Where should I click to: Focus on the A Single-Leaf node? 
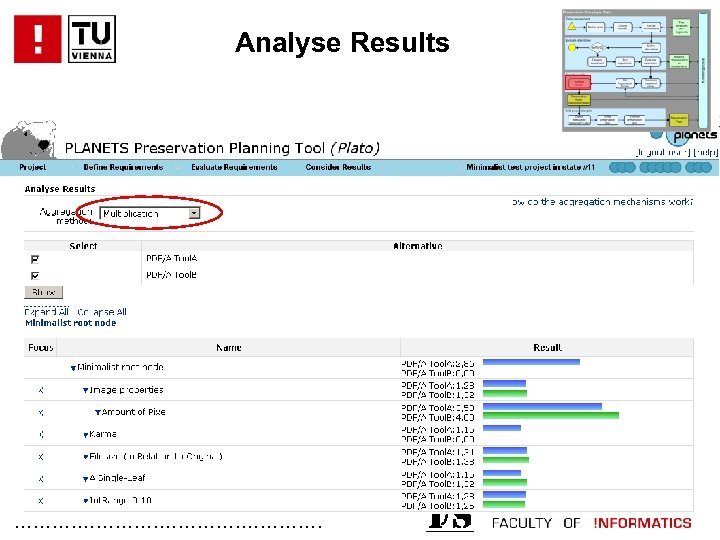(41, 478)
